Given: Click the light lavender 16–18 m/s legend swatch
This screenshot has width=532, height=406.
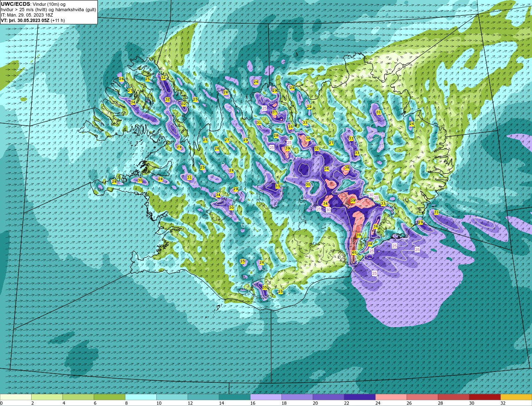Looking at the screenshot, I should pos(266,397).
